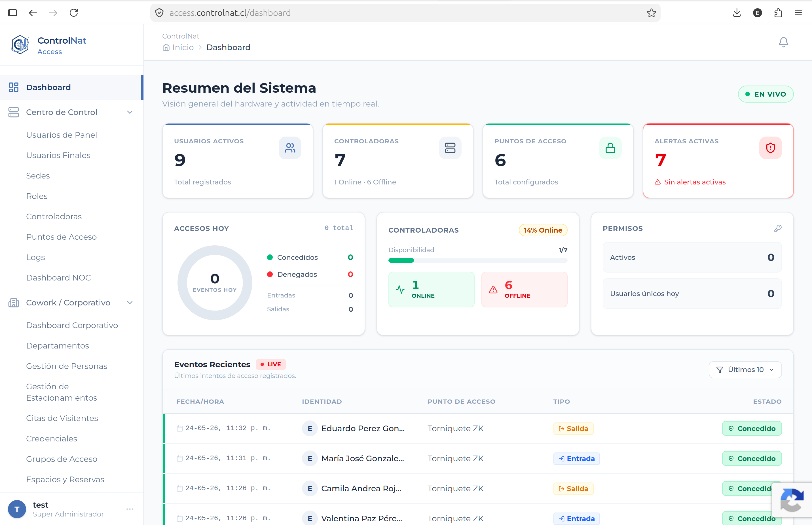Click the notification bell icon

click(x=783, y=42)
